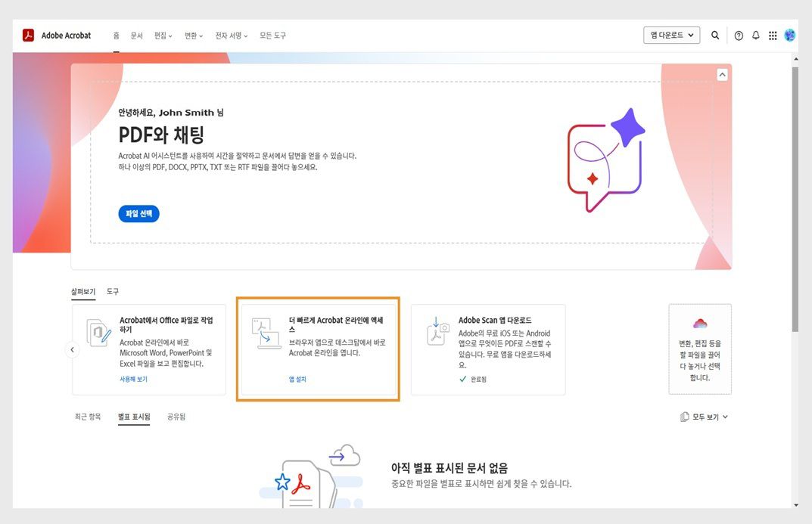The width and height of the screenshot is (812, 524).
Task: Click the Adobe Scan download card icon
Action: tap(436, 330)
